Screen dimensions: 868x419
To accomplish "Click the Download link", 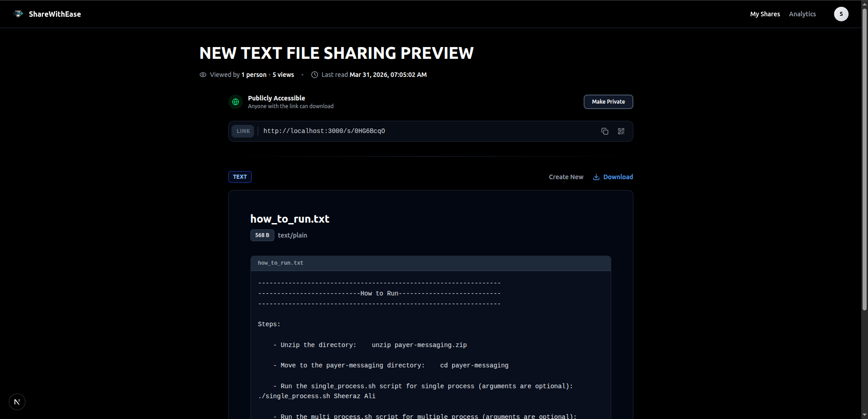I will pos(618,177).
